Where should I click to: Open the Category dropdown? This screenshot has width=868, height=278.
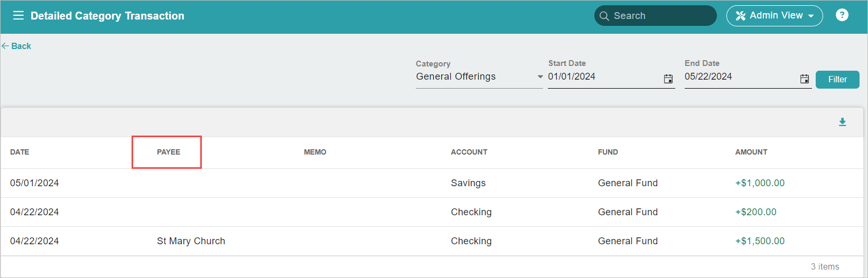pos(479,77)
